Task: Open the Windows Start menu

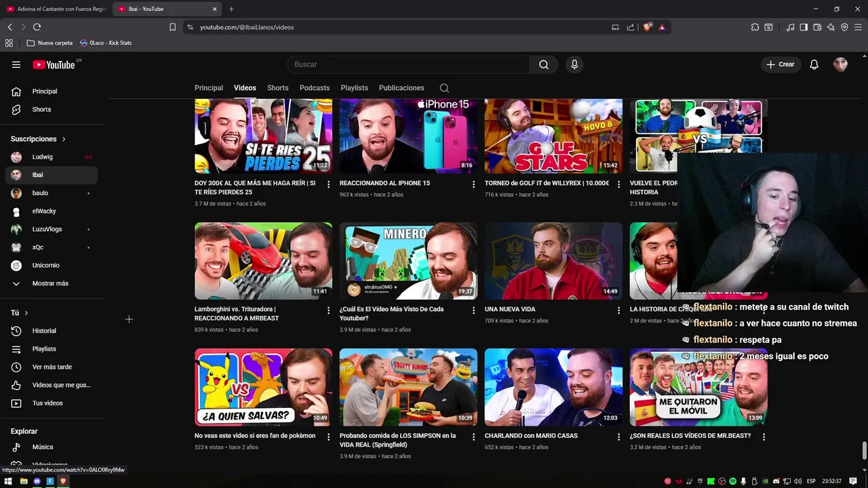Action: tap(8, 481)
